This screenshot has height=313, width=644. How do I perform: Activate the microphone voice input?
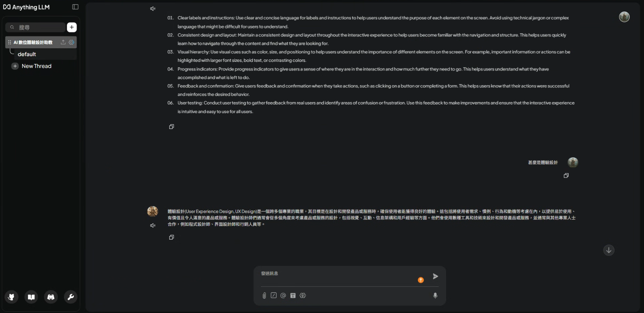pyautogui.click(x=435, y=295)
